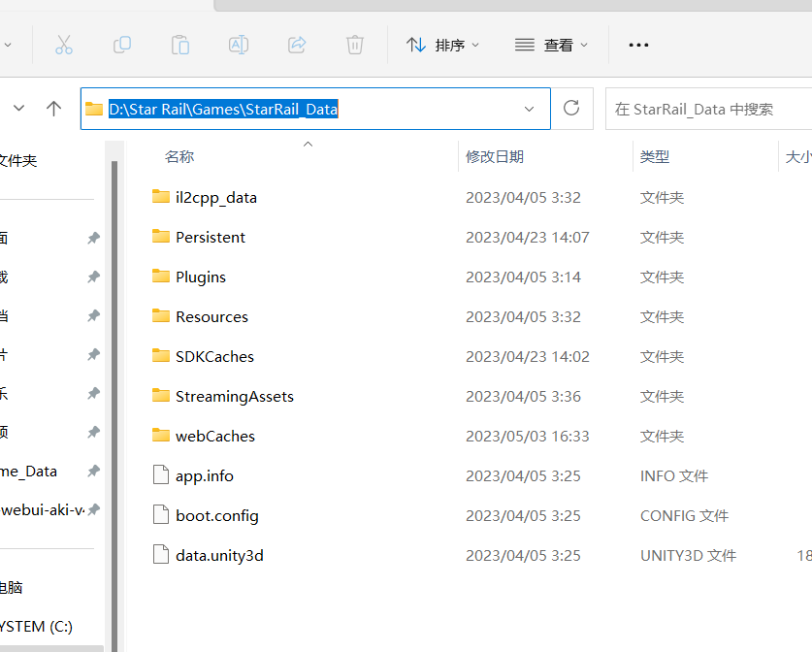This screenshot has height=652, width=812.
Task: Click the Paste clipboard icon
Action: click(x=179, y=45)
